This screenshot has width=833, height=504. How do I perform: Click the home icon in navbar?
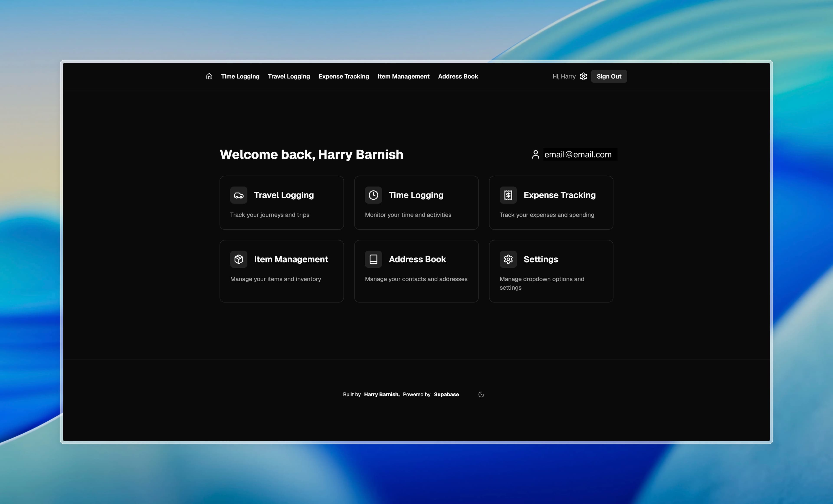pyautogui.click(x=209, y=76)
